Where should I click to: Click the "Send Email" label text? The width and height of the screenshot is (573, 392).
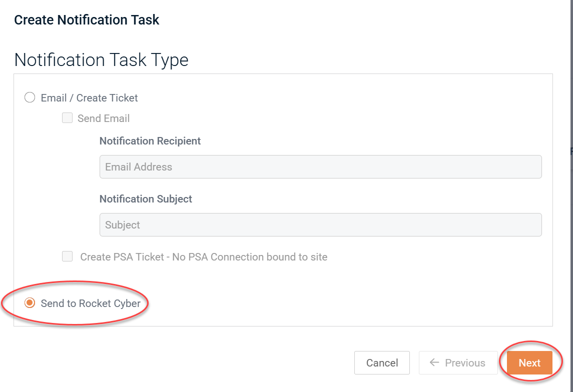[104, 118]
